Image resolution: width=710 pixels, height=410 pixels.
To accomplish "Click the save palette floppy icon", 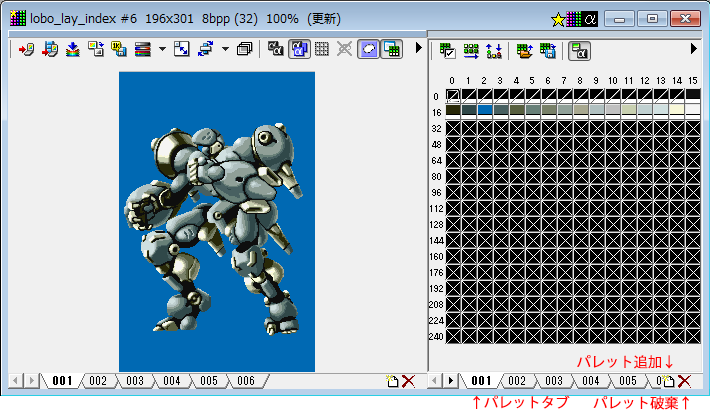I will point(548,51).
